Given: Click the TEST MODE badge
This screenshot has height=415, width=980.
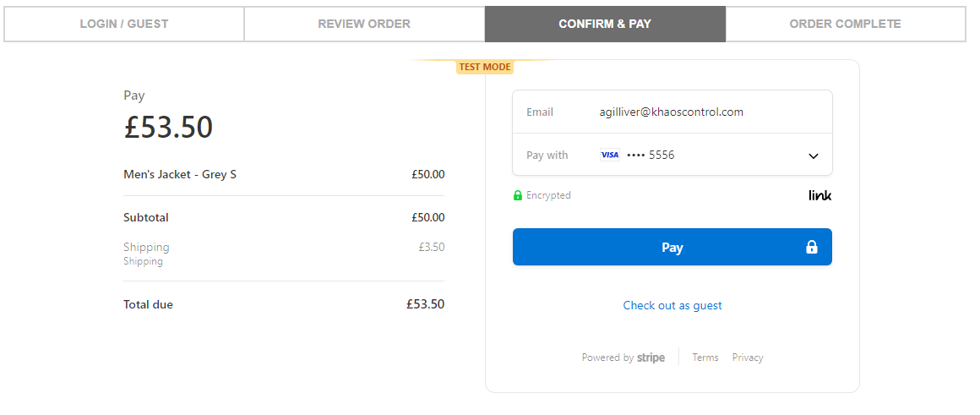Looking at the screenshot, I should pyautogui.click(x=484, y=67).
